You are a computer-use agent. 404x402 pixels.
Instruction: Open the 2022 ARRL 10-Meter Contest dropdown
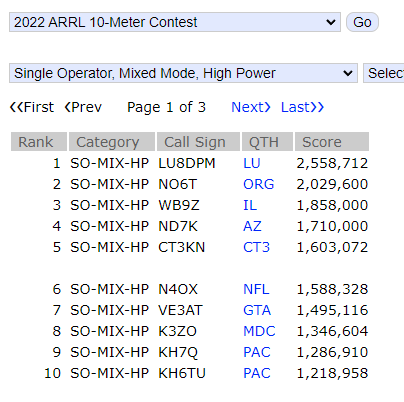175,22
